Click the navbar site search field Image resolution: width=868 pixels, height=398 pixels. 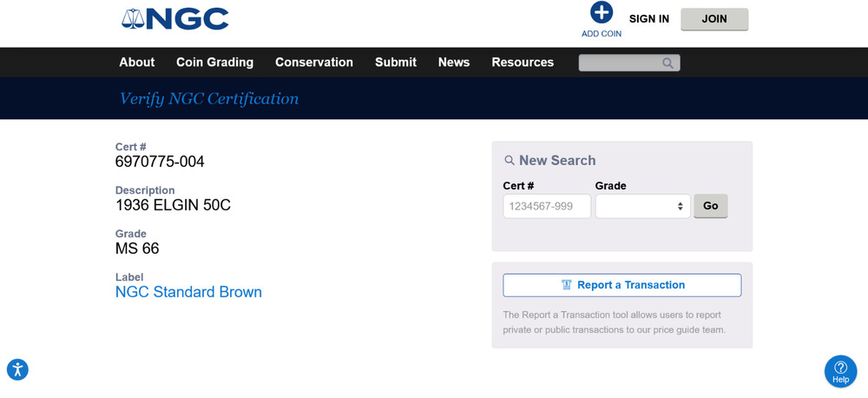tap(620, 63)
